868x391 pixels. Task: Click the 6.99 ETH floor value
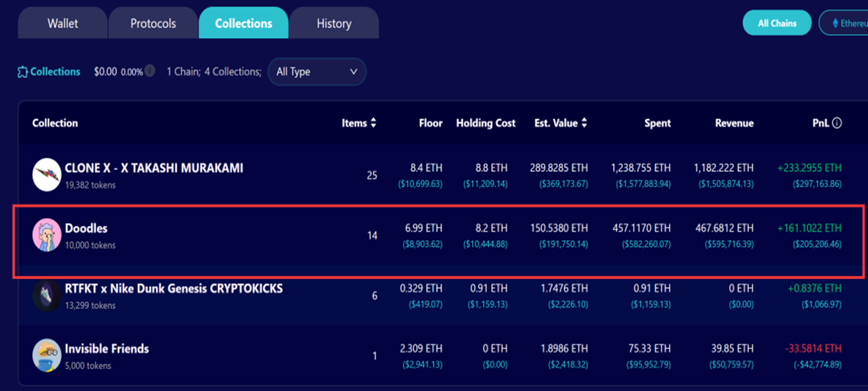point(423,228)
